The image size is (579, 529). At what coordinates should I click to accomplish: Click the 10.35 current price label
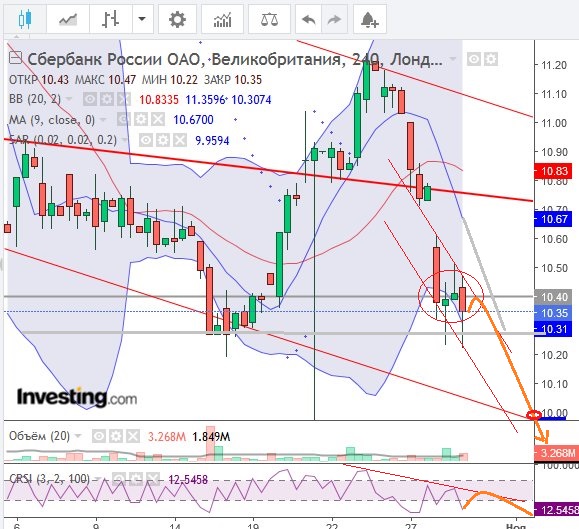point(554,313)
